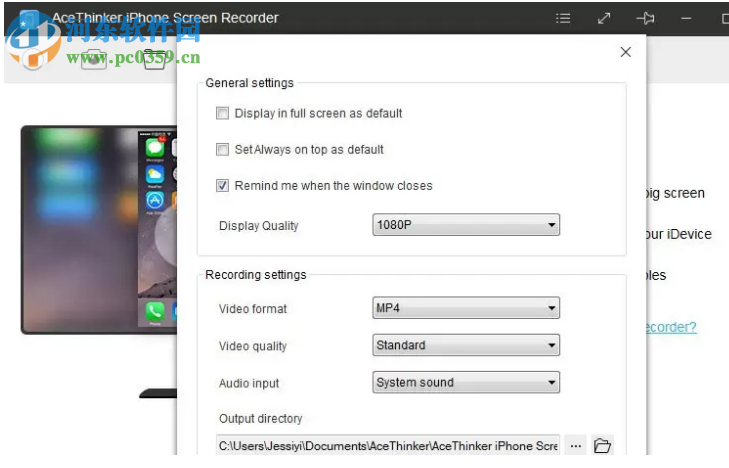Open the Display Quality 1080P dropdown
This screenshot has height=468, width=729.
tap(466, 225)
